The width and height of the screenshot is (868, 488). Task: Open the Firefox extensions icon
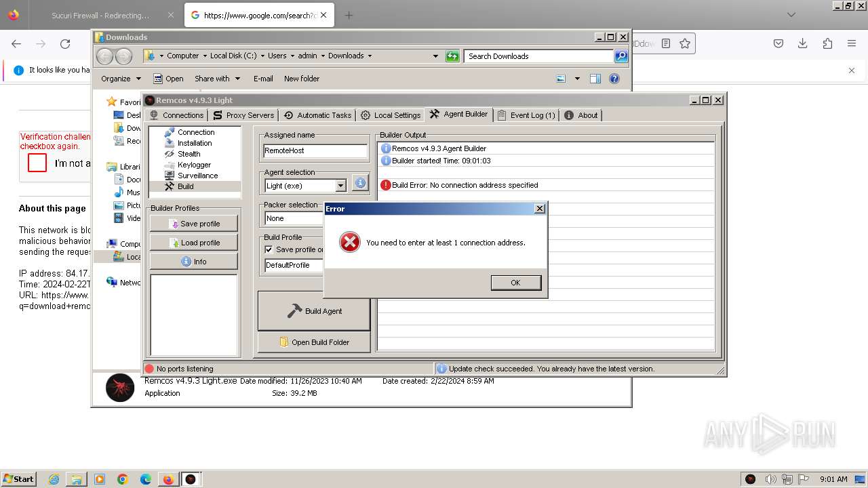point(827,43)
